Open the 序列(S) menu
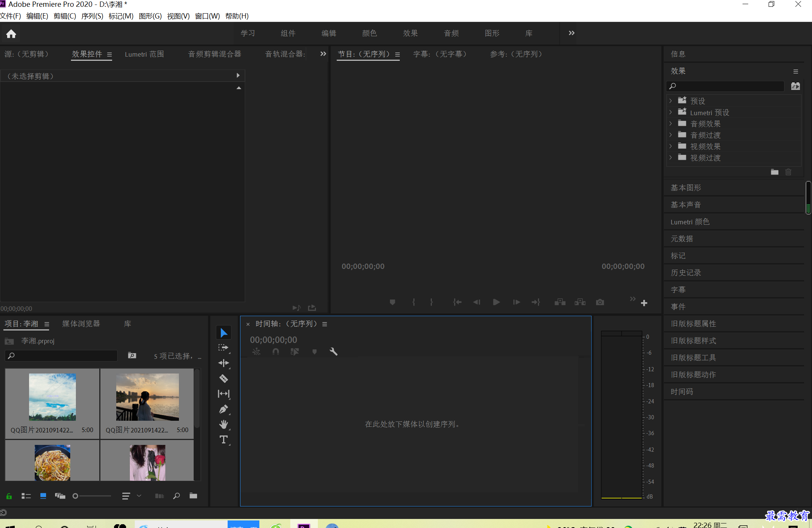Viewport: 812px width, 528px height. 92,16
